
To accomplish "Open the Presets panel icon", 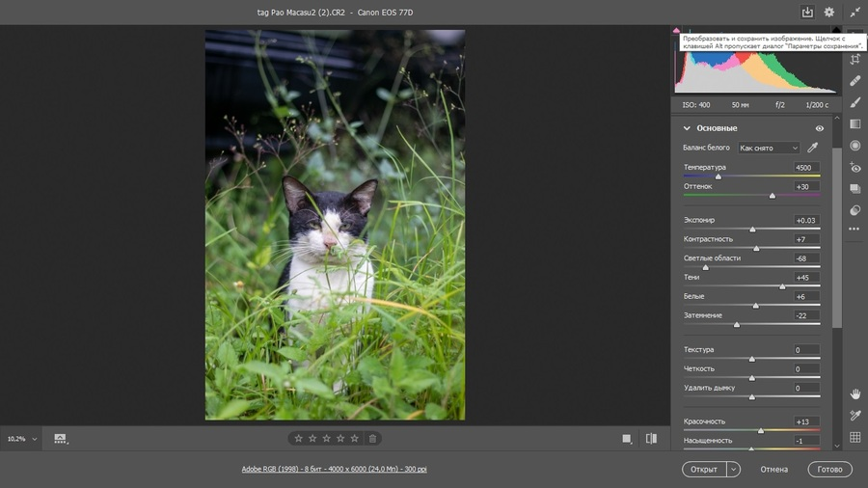I will [x=855, y=210].
